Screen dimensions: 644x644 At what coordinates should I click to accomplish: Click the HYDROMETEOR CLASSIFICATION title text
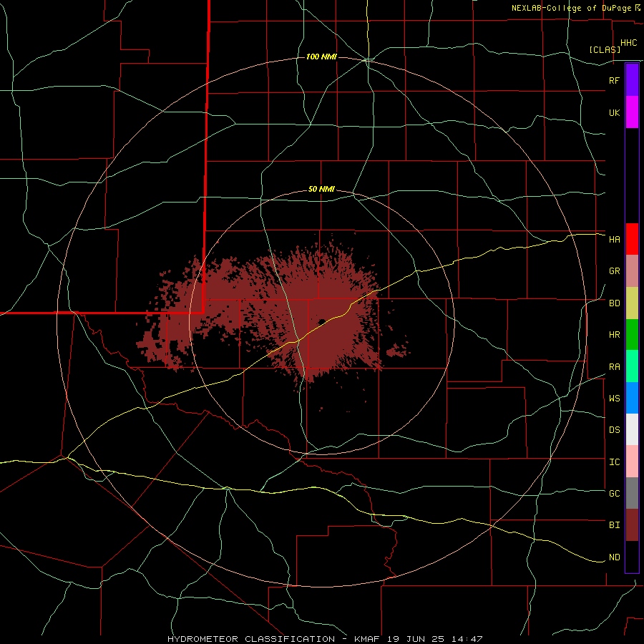tap(251, 639)
